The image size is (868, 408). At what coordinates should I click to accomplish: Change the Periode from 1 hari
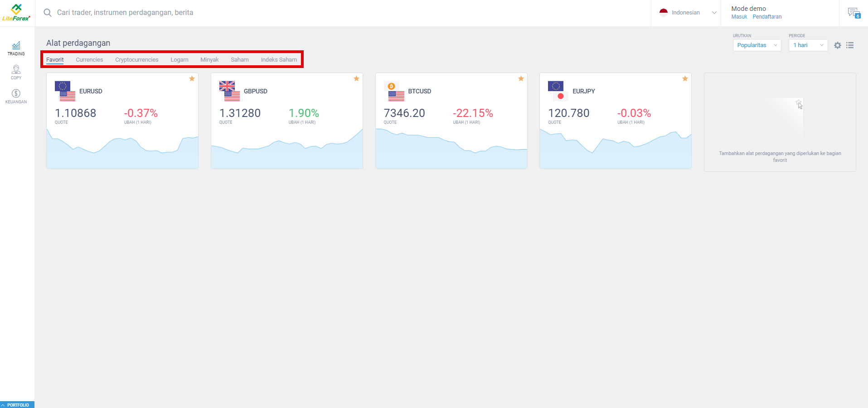coord(808,45)
